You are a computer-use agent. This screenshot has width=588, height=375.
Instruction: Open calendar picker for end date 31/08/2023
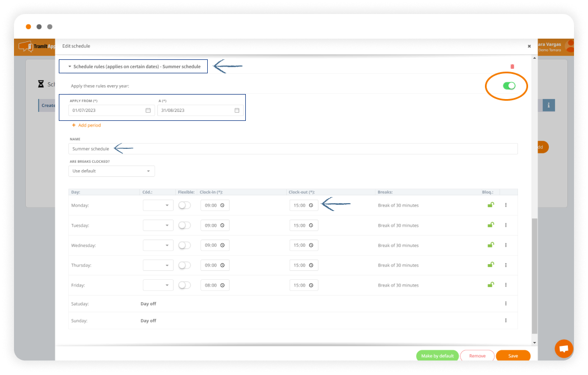(237, 110)
